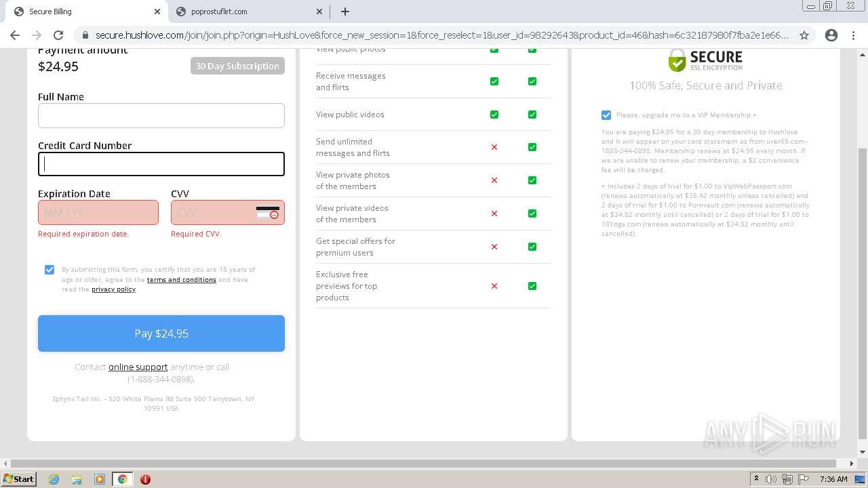Viewport: 868px width, 488px height.
Task: Open the Windows Start menu
Action: point(19,479)
